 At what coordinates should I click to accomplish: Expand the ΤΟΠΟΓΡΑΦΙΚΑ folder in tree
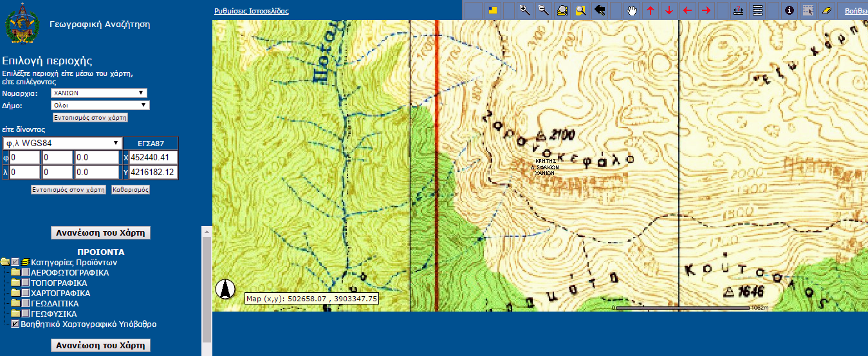pyautogui.click(x=15, y=283)
